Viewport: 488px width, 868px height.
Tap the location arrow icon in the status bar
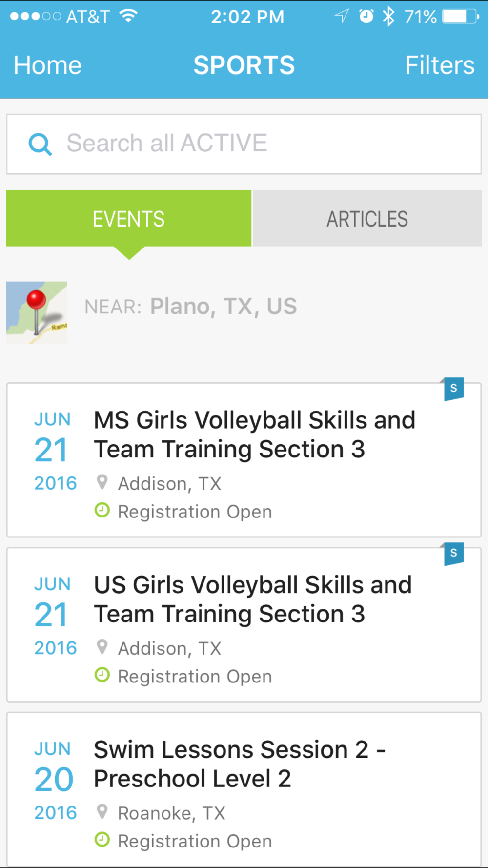[342, 16]
